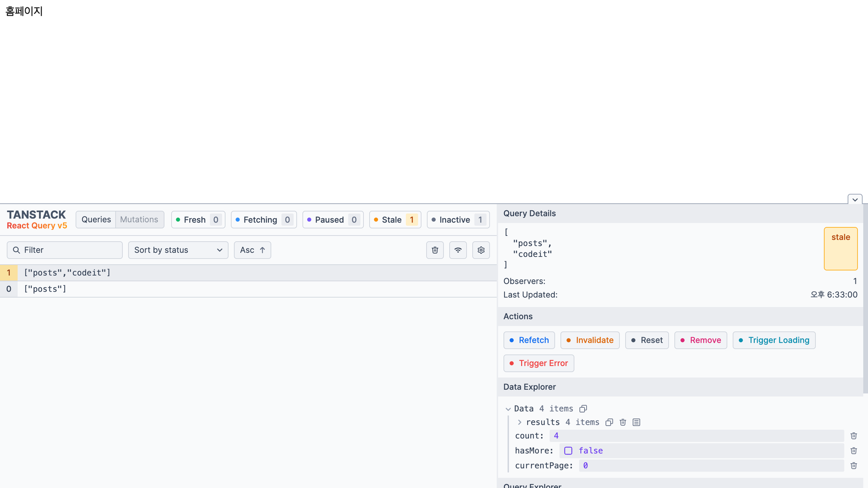Bulk edit results as JSON icon
The image size is (868, 488).
636,422
